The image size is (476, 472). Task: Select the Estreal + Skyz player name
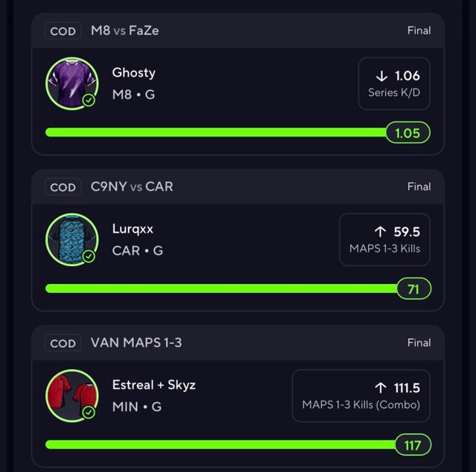[153, 386]
